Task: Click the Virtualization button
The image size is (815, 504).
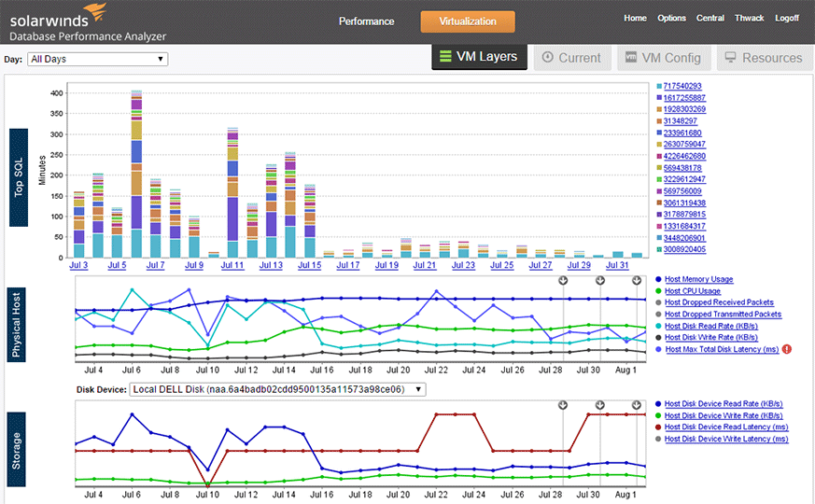Action: tap(468, 21)
